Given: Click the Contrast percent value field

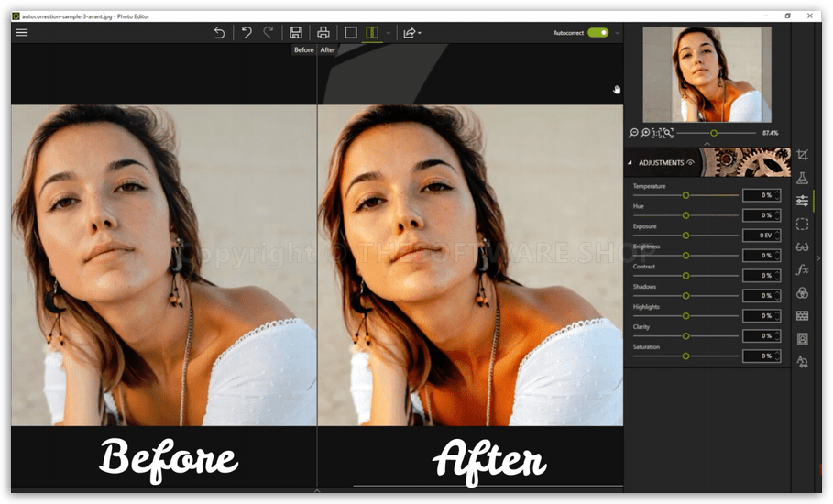Looking at the screenshot, I should [x=762, y=276].
